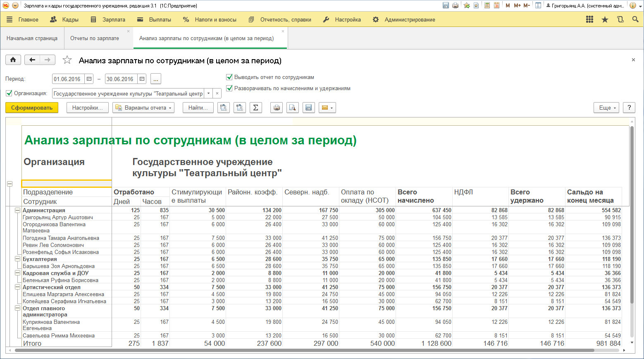Collapse the Администрация group in the report
Screen dimensions: 644x359
point(17,211)
